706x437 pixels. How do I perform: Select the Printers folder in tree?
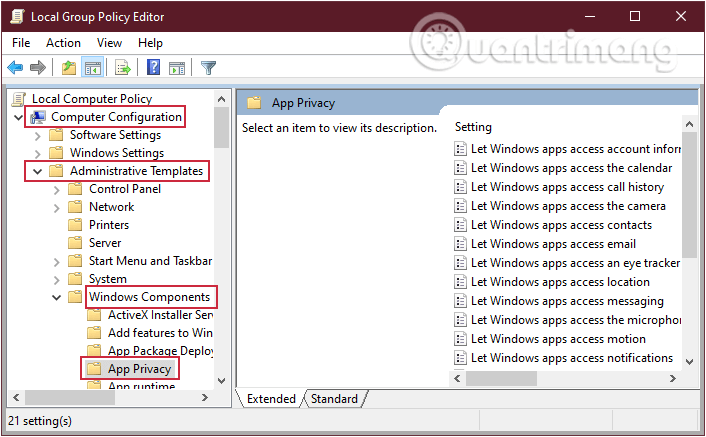point(108,225)
